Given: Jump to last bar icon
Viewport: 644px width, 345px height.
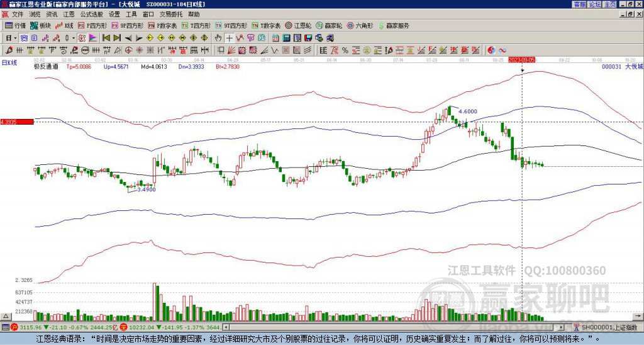Looking at the screenshot, I should 116,38.
